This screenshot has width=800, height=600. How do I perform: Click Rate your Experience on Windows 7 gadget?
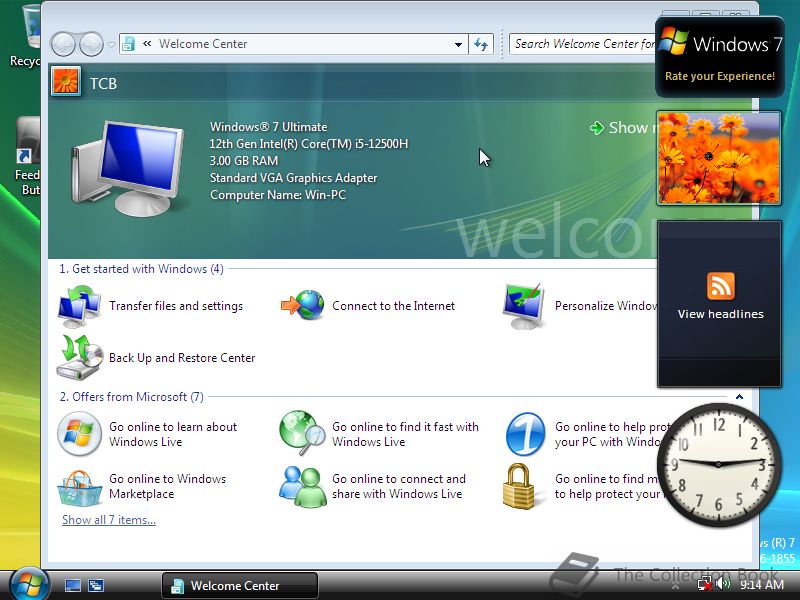point(719,76)
